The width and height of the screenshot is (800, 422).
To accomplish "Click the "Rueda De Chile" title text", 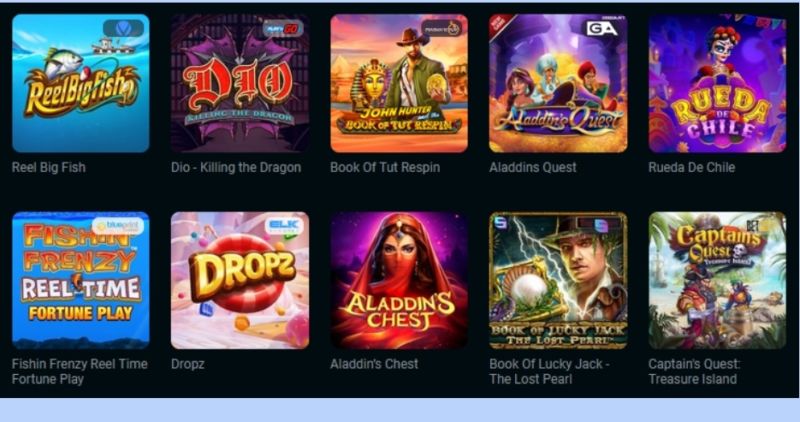I will [x=692, y=167].
